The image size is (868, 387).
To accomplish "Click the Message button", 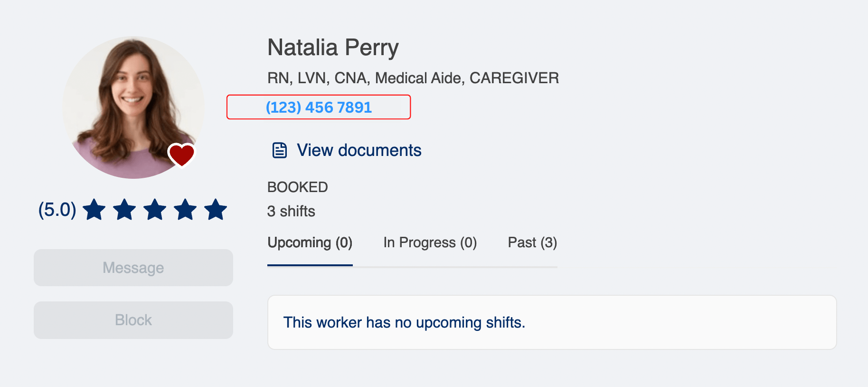I will coord(133,267).
